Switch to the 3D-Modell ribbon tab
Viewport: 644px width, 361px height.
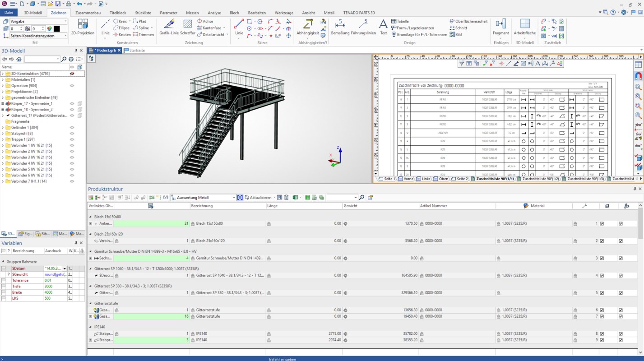pyautogui.click(x=33, y=13)
